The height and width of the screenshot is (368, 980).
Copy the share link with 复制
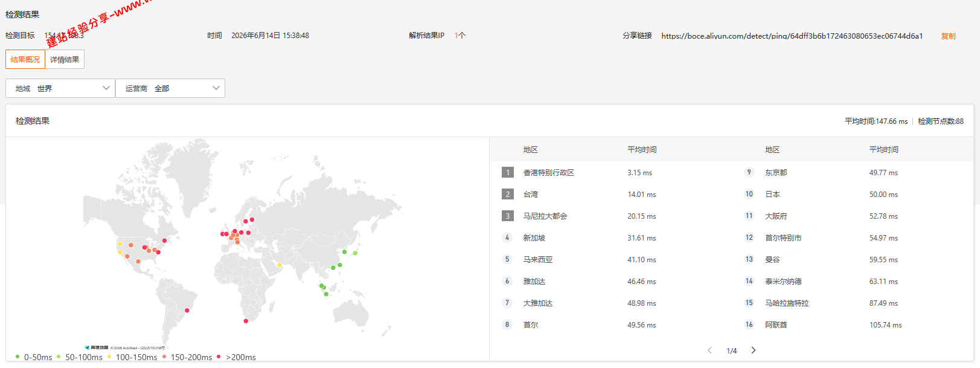click(x=948, y=36)
